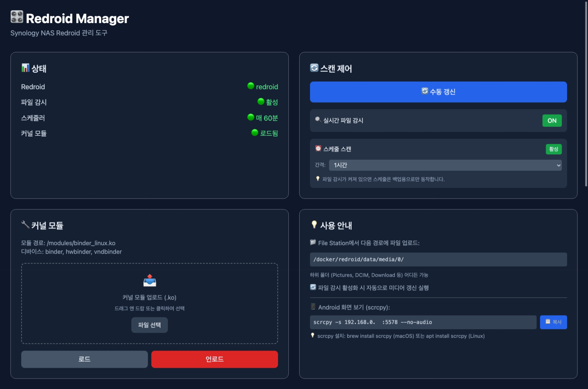Click the alarm clock icon beside 스케줄 스캔
The width and height of the screenshot is (588, 389).
pos(318,149)
